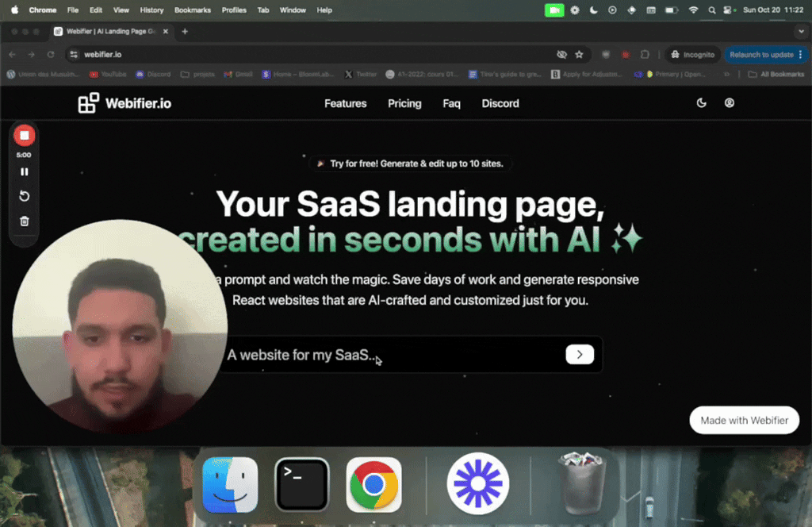This screenshot has height=527, width=812.
Task: Open the Discord link in navbar
Action: [500, 104]
